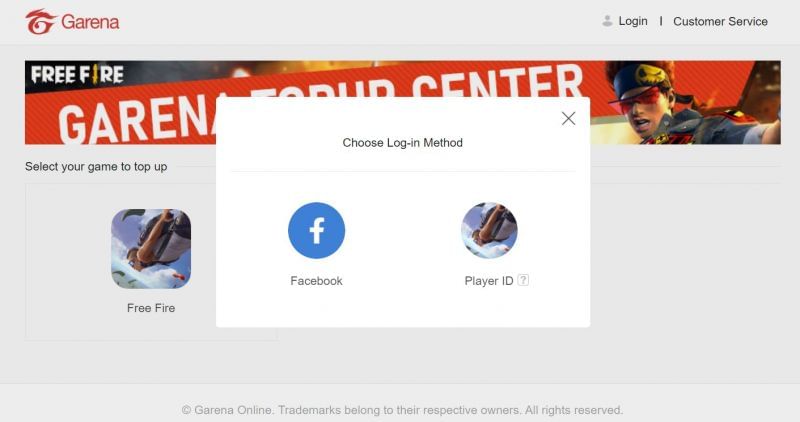Close the Choose Log-in Method dialog
The height and width of the screenshot is (422, 800).
pyautogui.click(x=568, y=118)
